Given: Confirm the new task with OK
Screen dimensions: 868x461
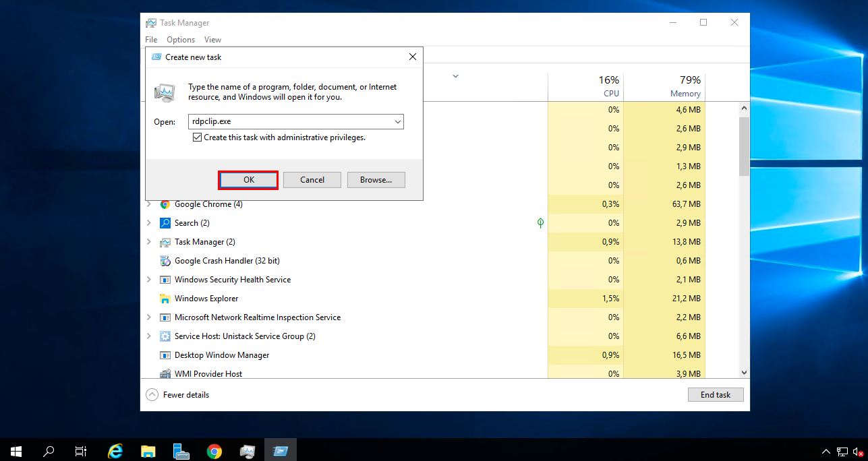Looking at the screenshot, I should point(248,180).
